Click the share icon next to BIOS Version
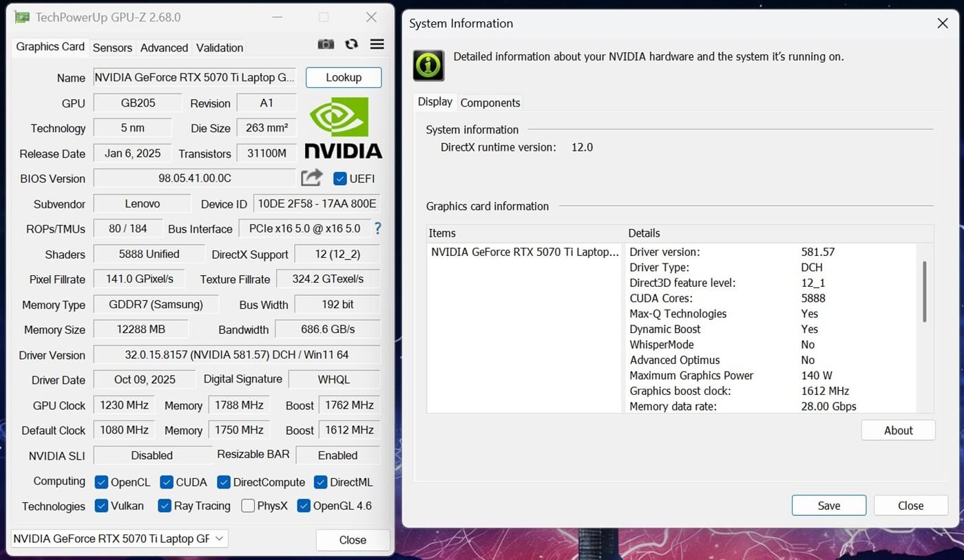The image size is (964, 560). coord(311,177)
